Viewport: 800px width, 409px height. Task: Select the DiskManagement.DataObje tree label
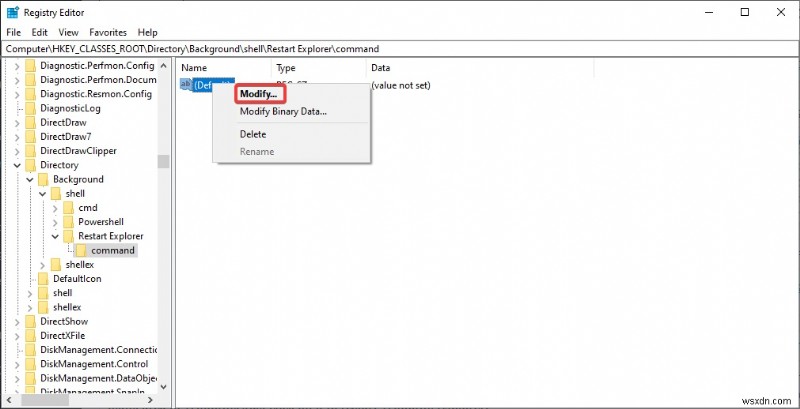tap(98, 378)
